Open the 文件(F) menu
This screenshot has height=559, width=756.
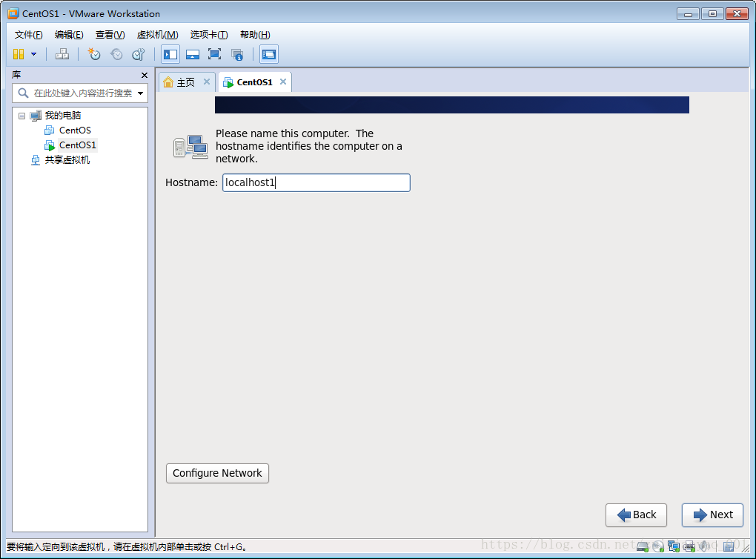coord(28,35)
